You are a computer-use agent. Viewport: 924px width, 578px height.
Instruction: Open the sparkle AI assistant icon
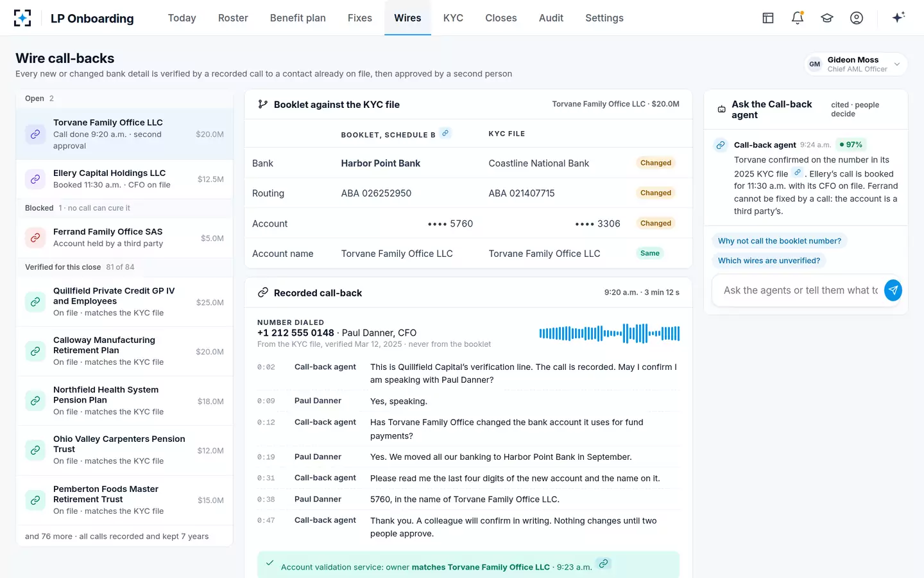[x=898, y=17]
